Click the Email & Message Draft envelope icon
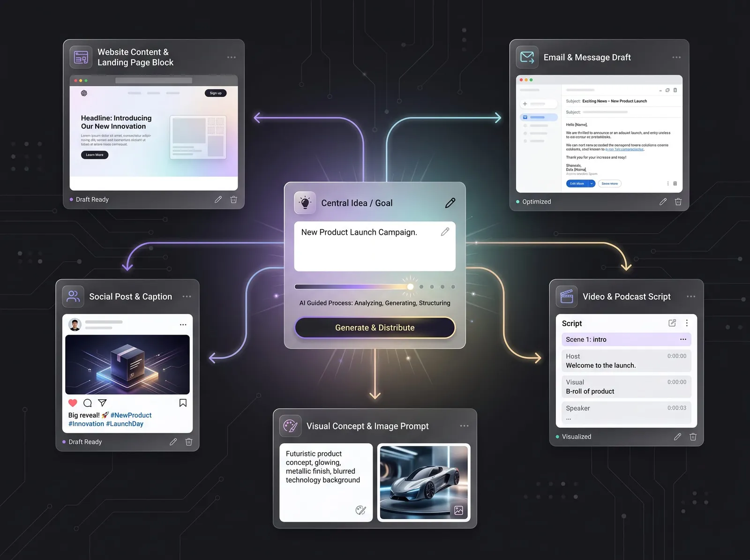 [x=527, y=57]
